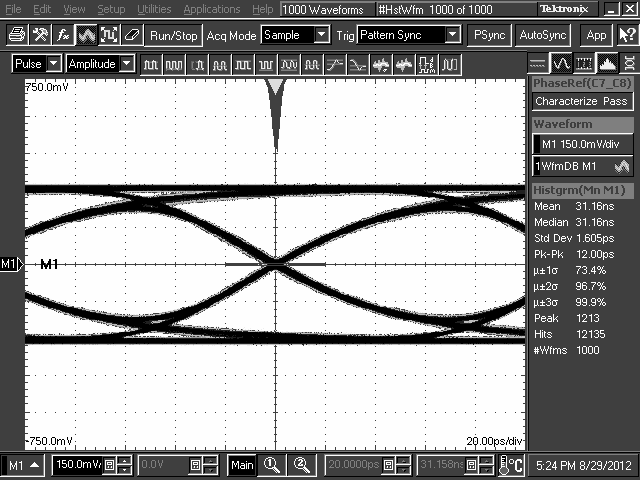This screenshot has width=640, height=480.
Task: Select the crossed-waveform pulse measurement icon
Action: (289, 64)
